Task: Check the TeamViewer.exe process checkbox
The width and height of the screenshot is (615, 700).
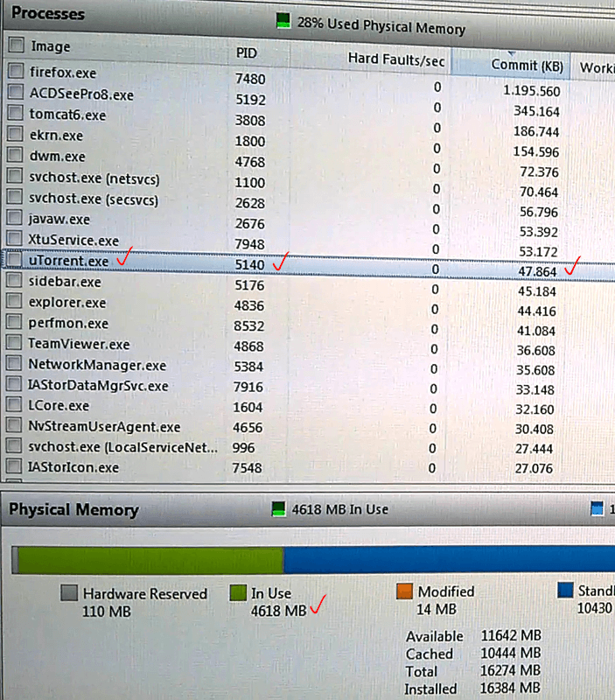Action: pos(13,342)
